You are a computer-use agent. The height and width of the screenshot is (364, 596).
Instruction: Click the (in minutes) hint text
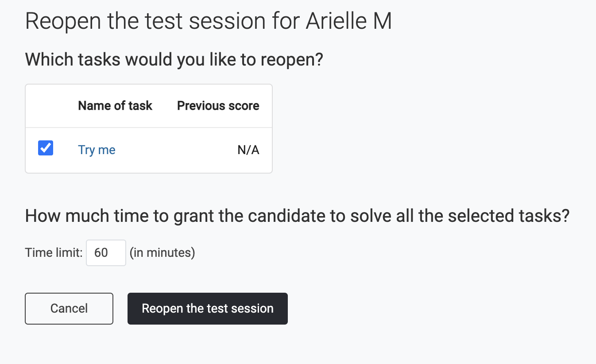[x=162, y=253]
